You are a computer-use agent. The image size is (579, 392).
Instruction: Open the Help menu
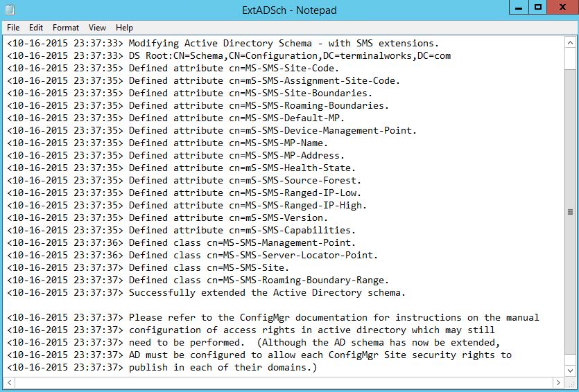124,28
